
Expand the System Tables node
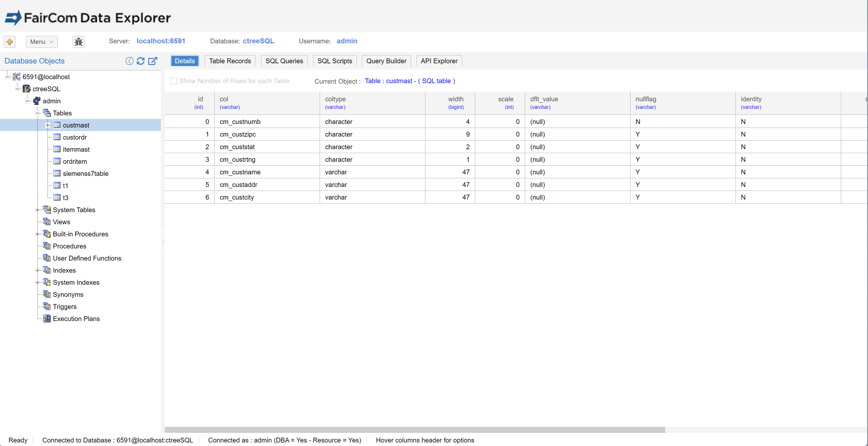click(38, 210)
